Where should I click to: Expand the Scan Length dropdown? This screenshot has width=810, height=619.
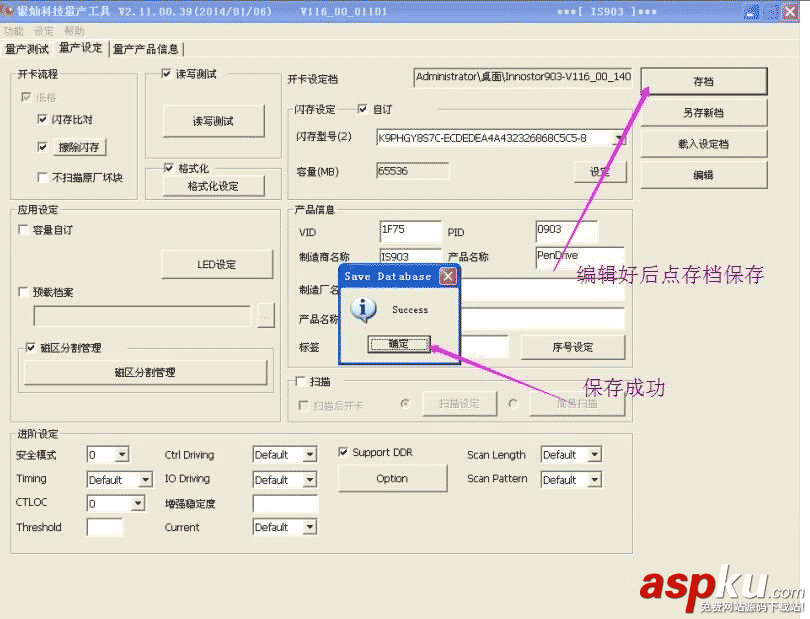pyautogui.click(x=595, y=455)
